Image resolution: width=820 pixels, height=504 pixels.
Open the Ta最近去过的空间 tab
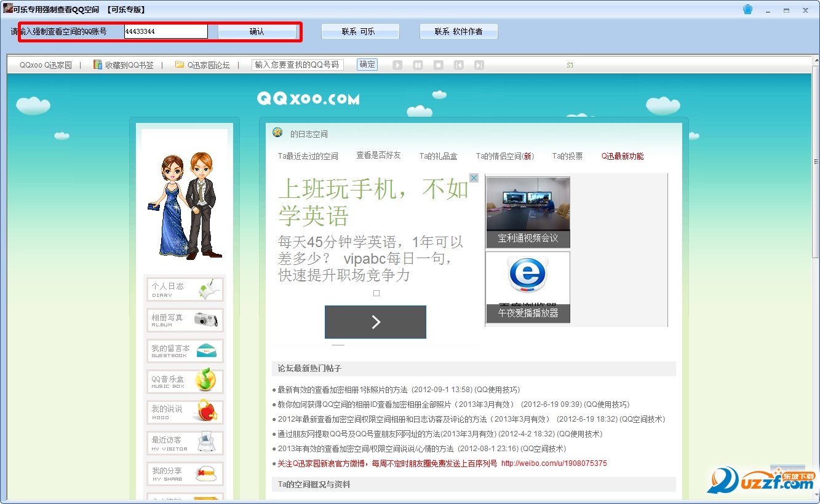[308, 156]
